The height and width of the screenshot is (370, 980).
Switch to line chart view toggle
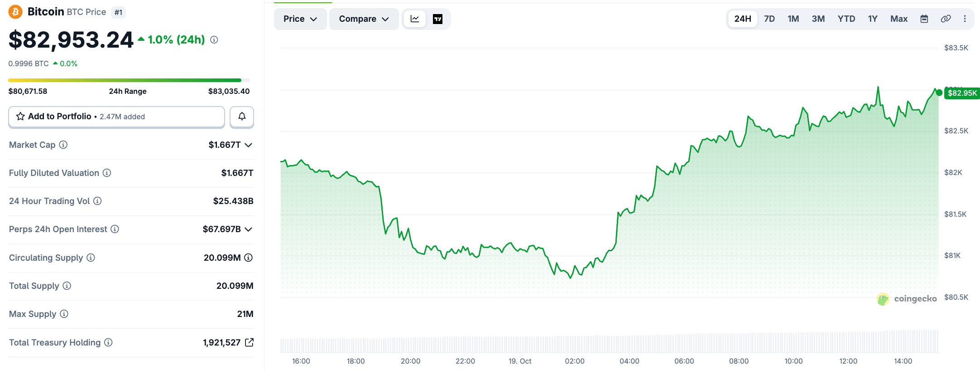[415, 19]
